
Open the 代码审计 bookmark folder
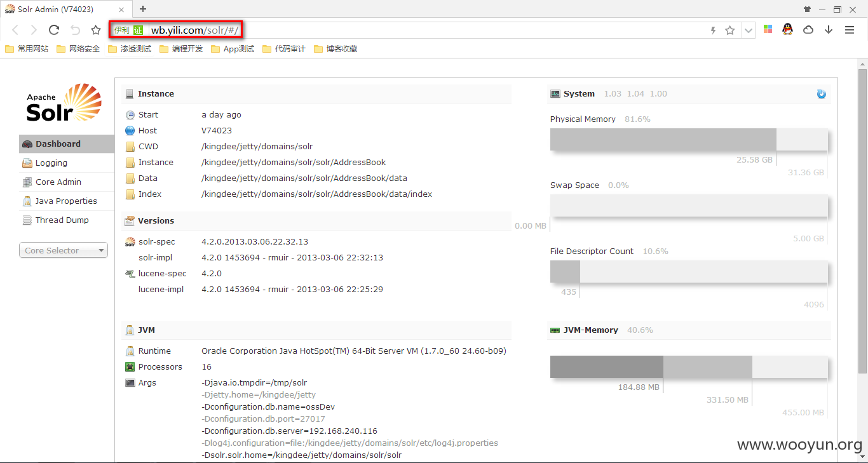pyautogui.click(x=284, y=49)
